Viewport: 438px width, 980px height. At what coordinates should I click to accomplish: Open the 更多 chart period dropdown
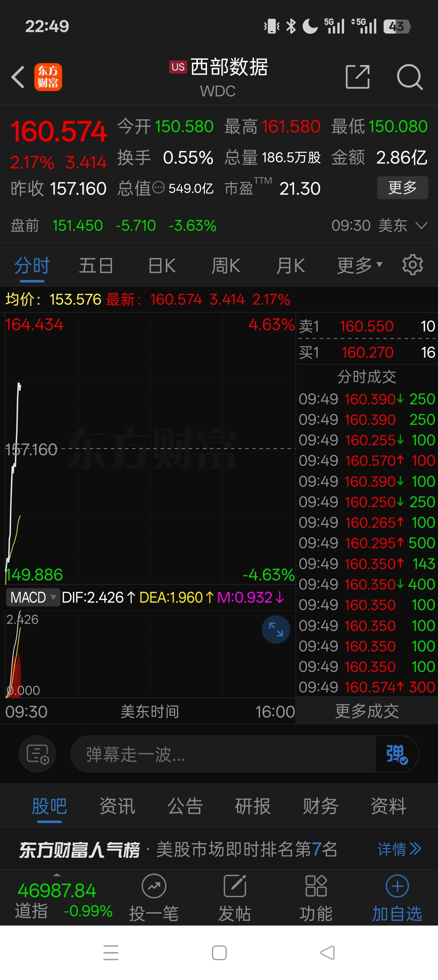359,265
